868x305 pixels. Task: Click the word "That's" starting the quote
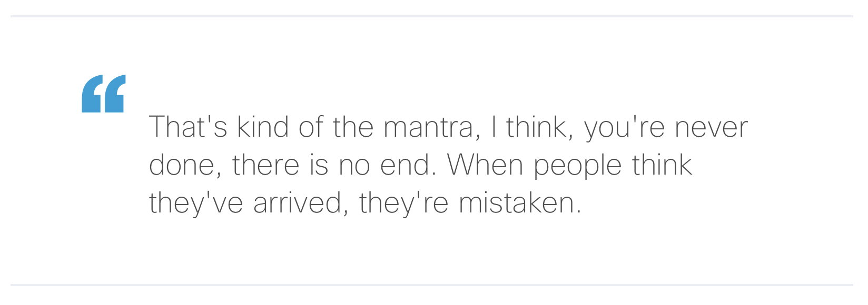pos(188,127)
